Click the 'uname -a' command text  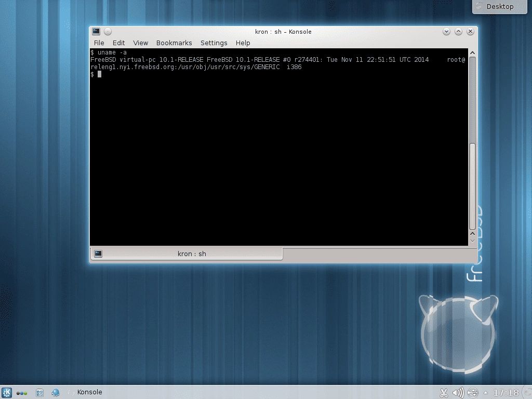click(112, 52)
